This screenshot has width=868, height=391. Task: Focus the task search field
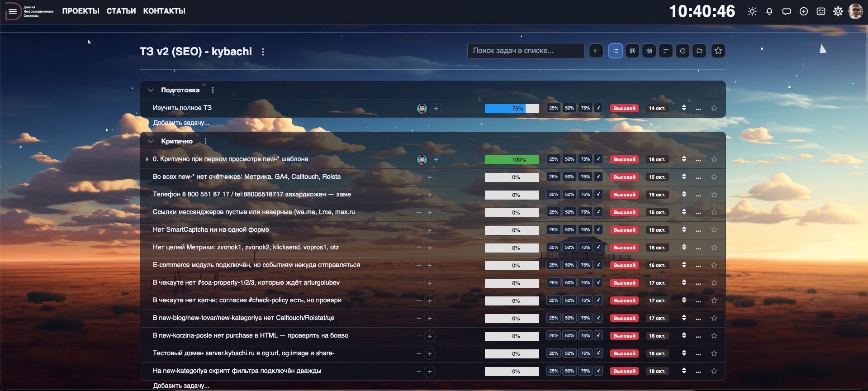[x=526, y=51]
